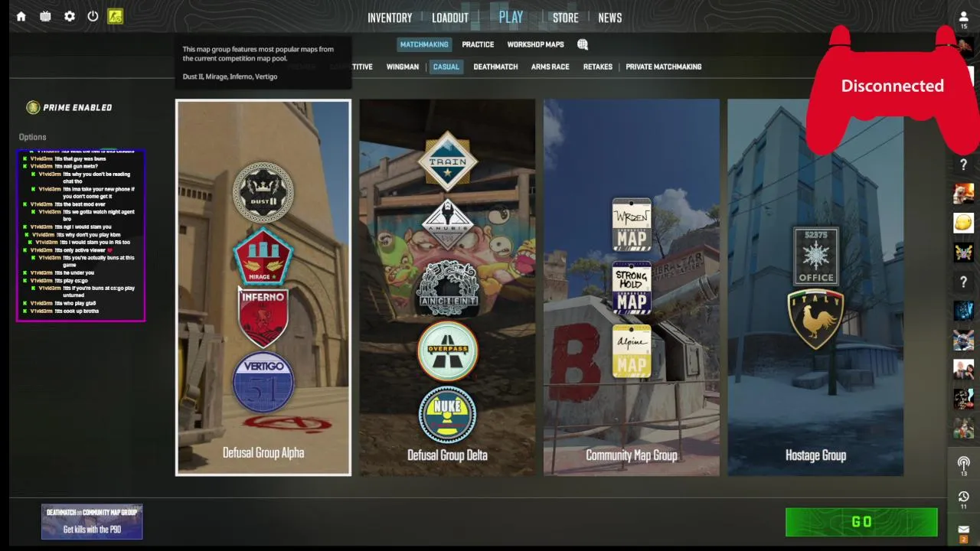The height and width of the screenshot is (551, 980).
Task: Select the Matchmaking sub-tab
Action: coord(424,44)
